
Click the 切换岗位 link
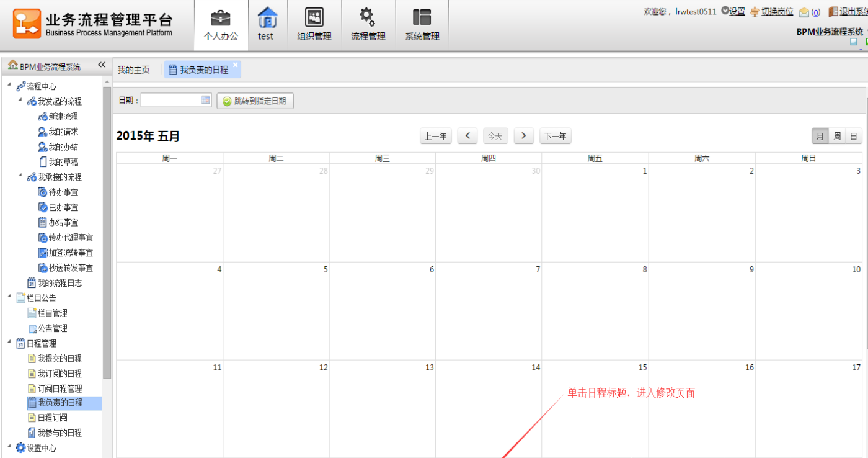pos(777,11)
